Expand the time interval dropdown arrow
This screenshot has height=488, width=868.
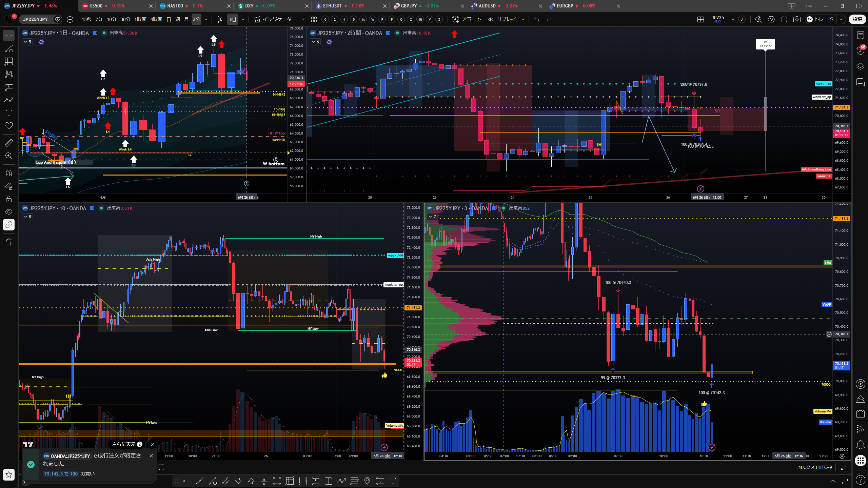(206, 19)
